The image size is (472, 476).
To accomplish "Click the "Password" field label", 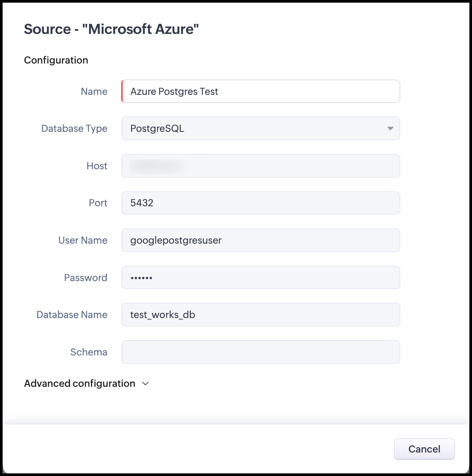I will click(x=85, y=278).
